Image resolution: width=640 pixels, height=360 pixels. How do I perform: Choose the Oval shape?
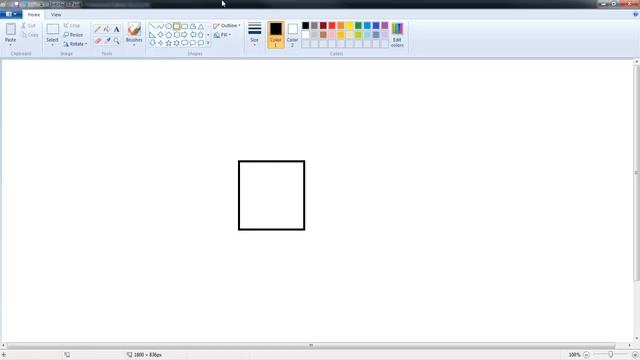click(x=168, y=27)
